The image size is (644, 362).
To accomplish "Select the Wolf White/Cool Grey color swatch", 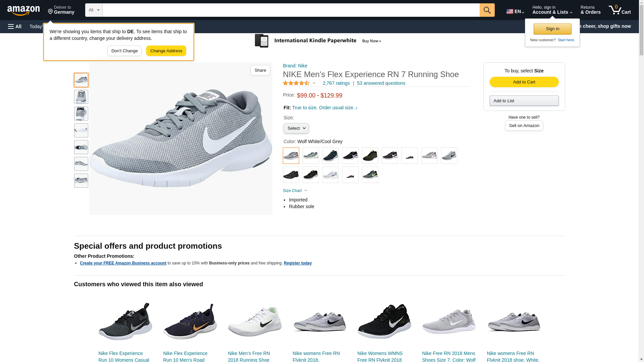I will click(x=291, y=156).
